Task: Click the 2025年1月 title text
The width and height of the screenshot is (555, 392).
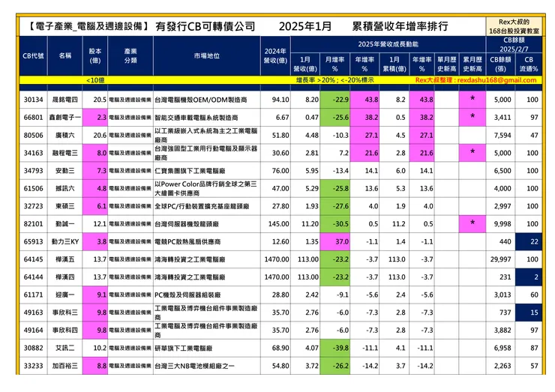Action: point(305,26)
